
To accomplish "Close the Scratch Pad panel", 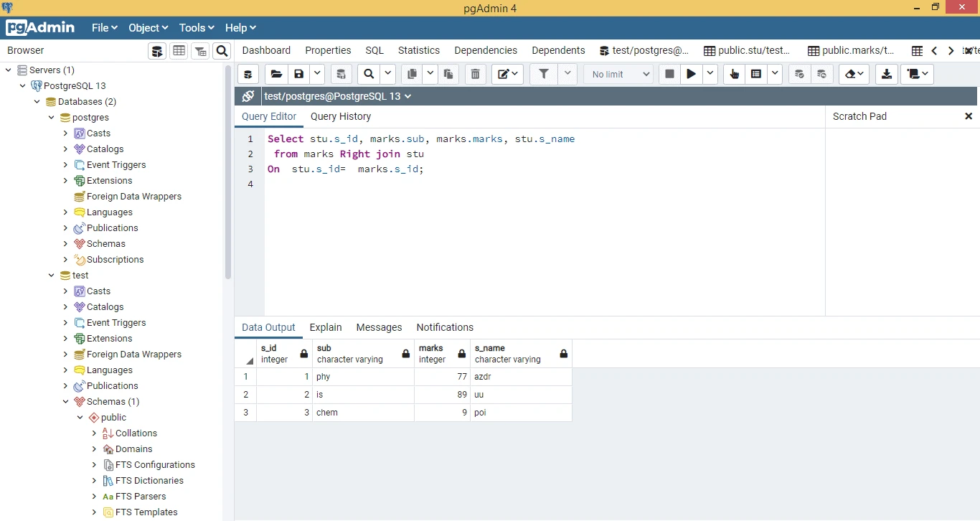I will 969,116.
